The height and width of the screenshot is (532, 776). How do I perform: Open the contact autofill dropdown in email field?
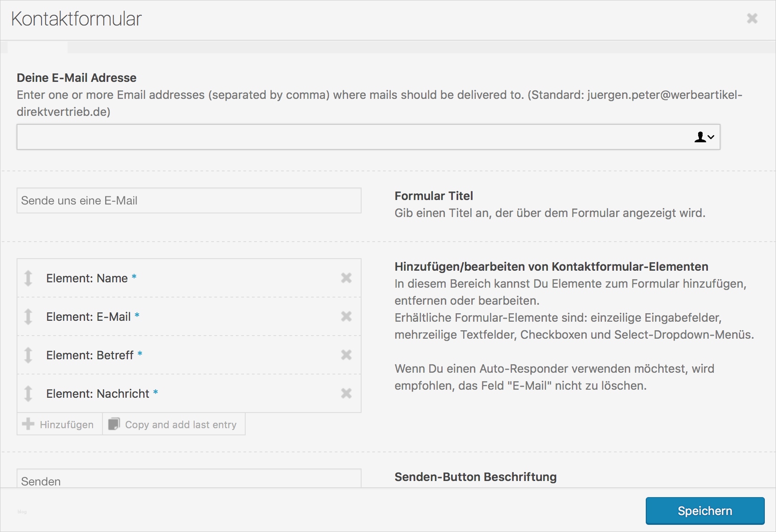704,137
